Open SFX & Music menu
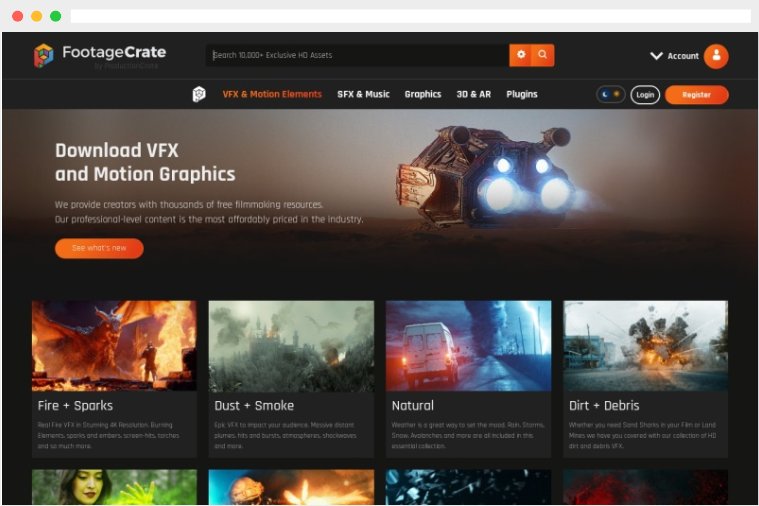Image resolution: width=759 pixels, height=506 pixels. click(363, 94)
